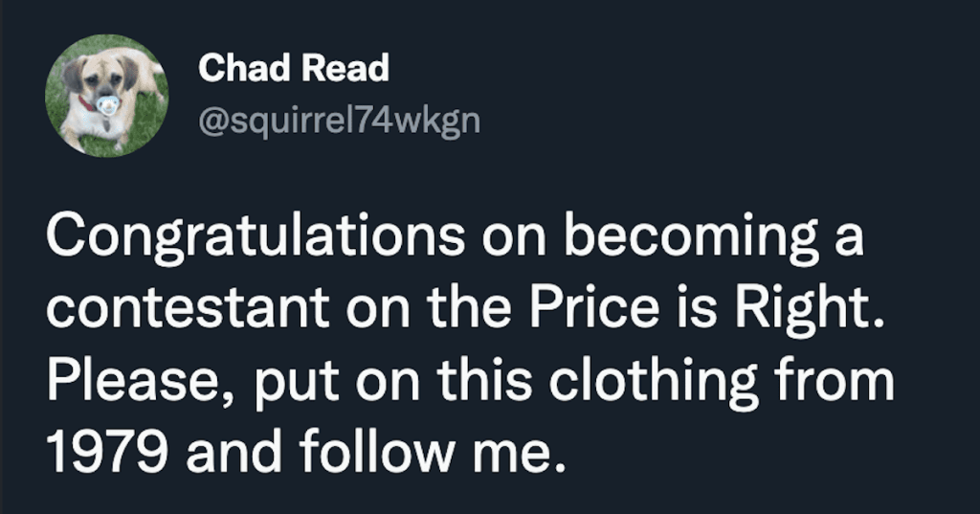Click the pacifier in the avatar photo
The image size is (980, 514).
(x=107, y=105)
